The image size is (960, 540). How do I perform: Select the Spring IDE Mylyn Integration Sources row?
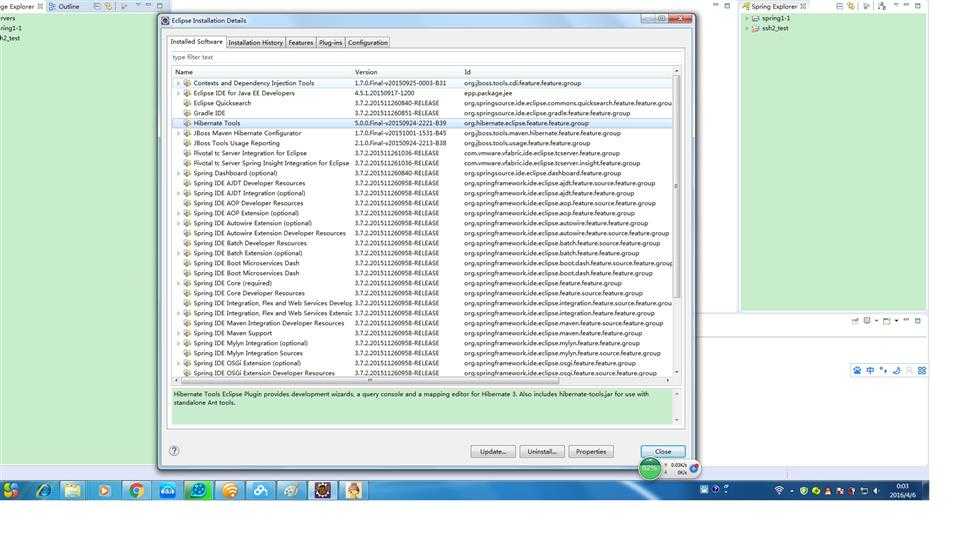422,353
